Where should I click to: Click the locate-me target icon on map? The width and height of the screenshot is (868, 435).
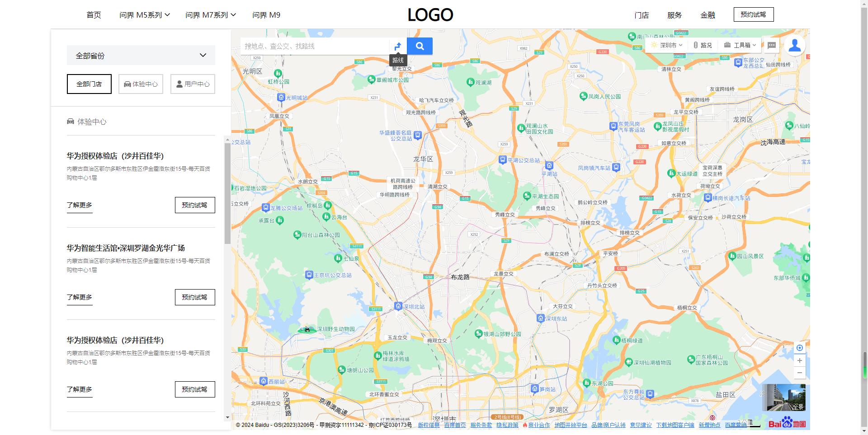coord(800,348)
